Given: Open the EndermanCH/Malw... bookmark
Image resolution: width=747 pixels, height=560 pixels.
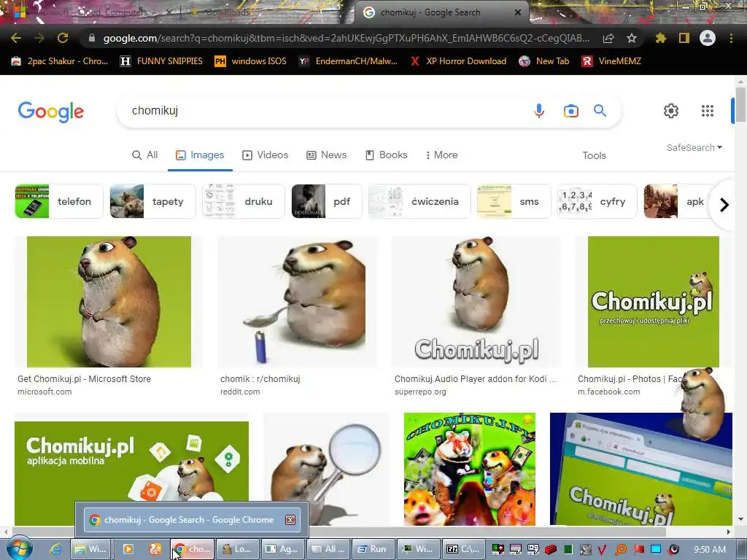Looking at the screenshot, I should click(348, 61).
